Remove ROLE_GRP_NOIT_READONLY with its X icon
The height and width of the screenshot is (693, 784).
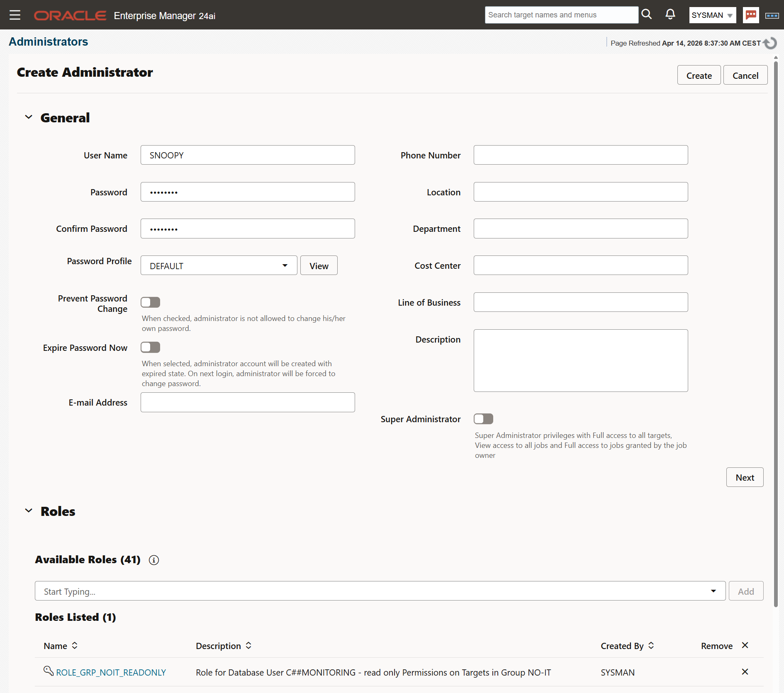point(745,672)
